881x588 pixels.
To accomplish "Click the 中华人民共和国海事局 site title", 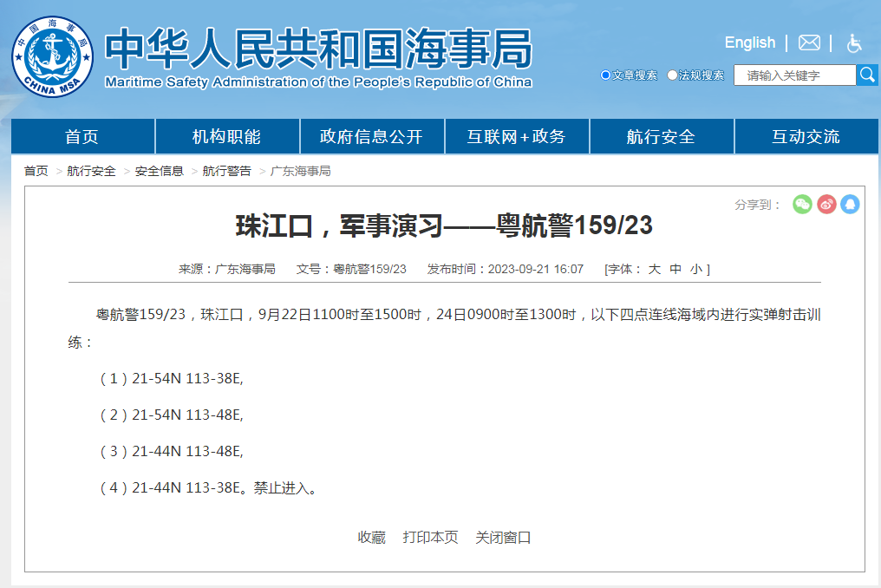I will (318, 49).
